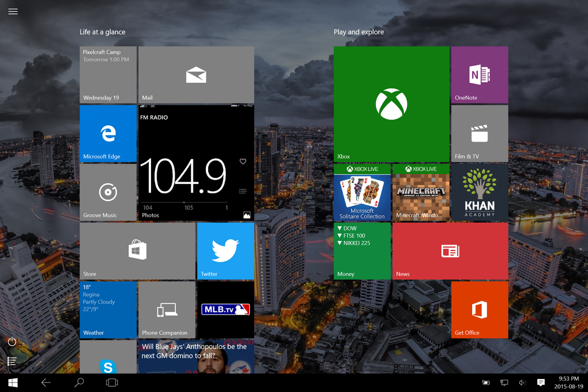Launch Microsoft Edge from its tile

(108, 133)
